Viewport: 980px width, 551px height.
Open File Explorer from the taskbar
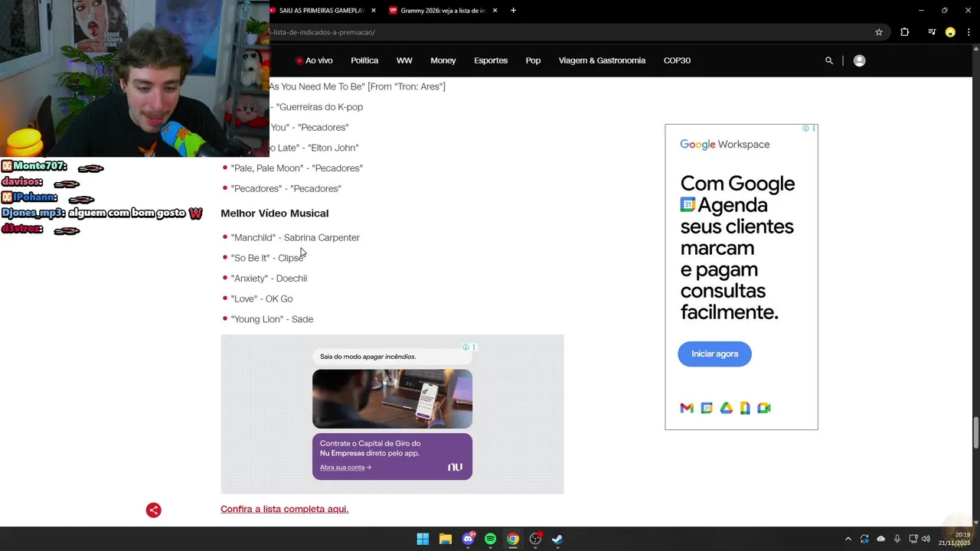445,539
